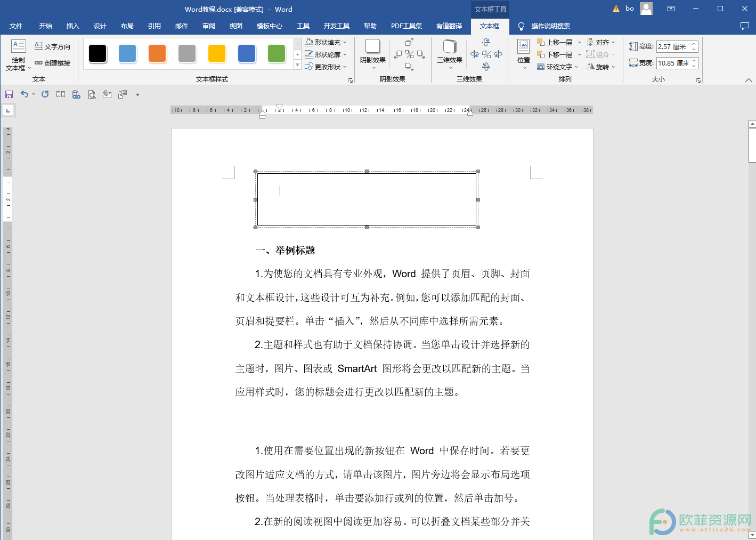Switch to the Review (审阅) tab
This screenshot has height=540, width=756.
tap(208, 26)
